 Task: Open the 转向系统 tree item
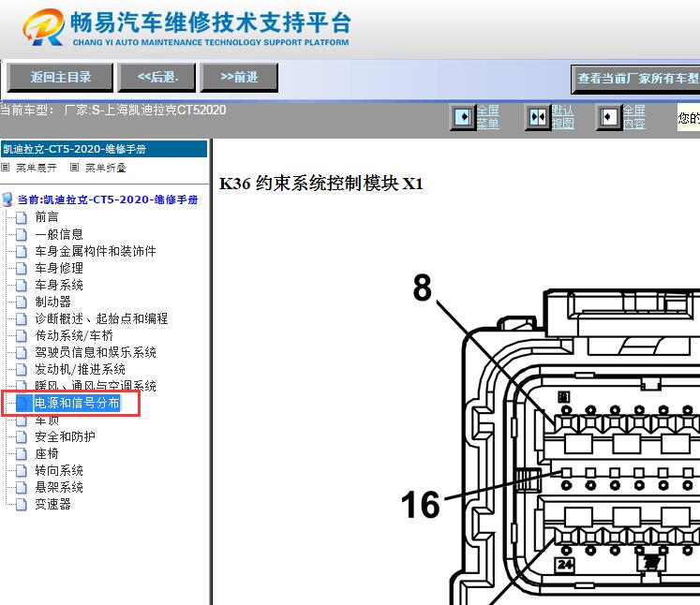[x=59, y=471]
